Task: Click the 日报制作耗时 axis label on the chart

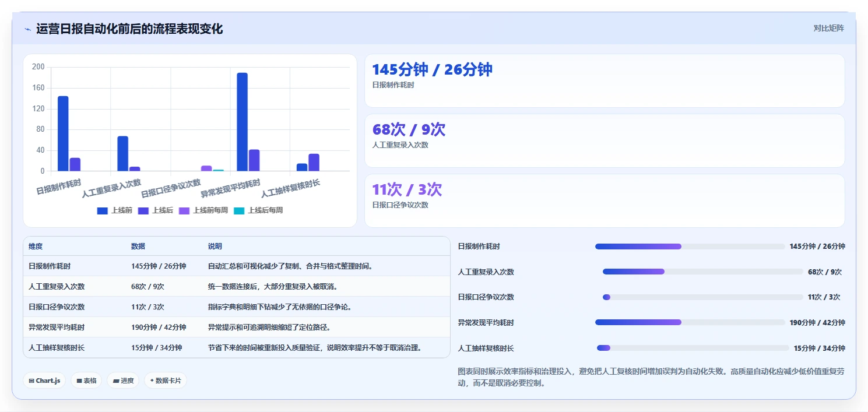Action: 59,186
